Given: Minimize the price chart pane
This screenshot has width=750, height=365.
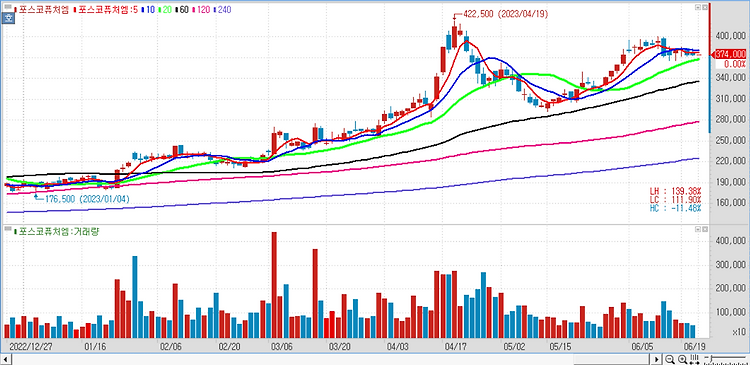Looking at the screenshot, I should (698, 7).
